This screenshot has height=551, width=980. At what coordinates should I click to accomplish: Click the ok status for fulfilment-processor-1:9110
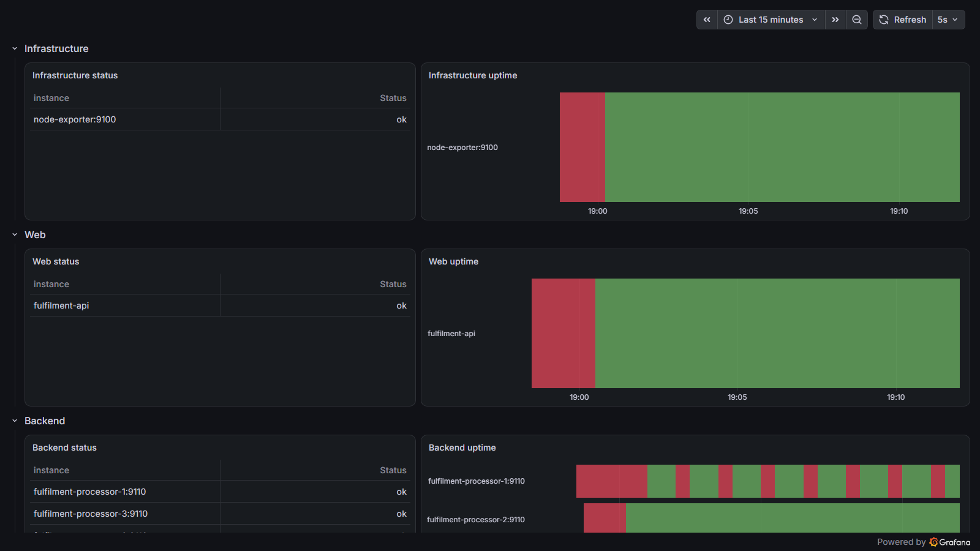[315, 492]
